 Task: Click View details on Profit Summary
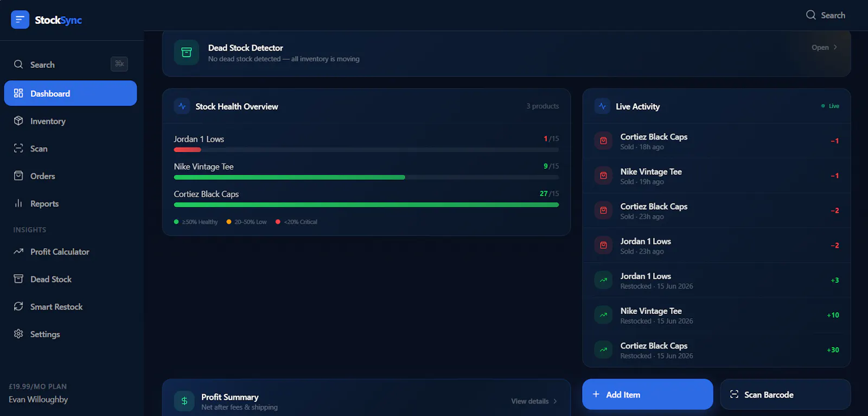(534, 401)
